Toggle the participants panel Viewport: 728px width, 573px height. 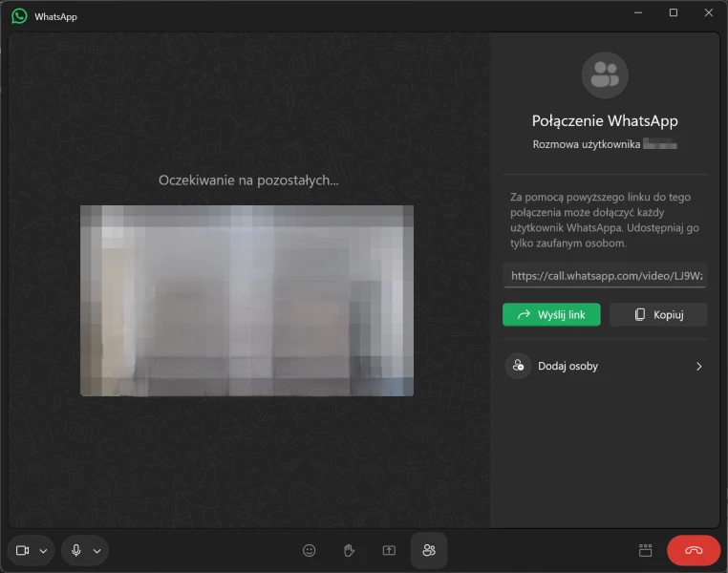tap(429, 550)
